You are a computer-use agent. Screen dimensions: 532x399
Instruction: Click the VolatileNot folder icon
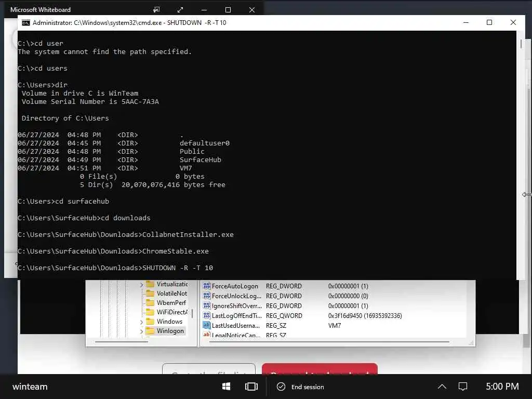(150, 293)
